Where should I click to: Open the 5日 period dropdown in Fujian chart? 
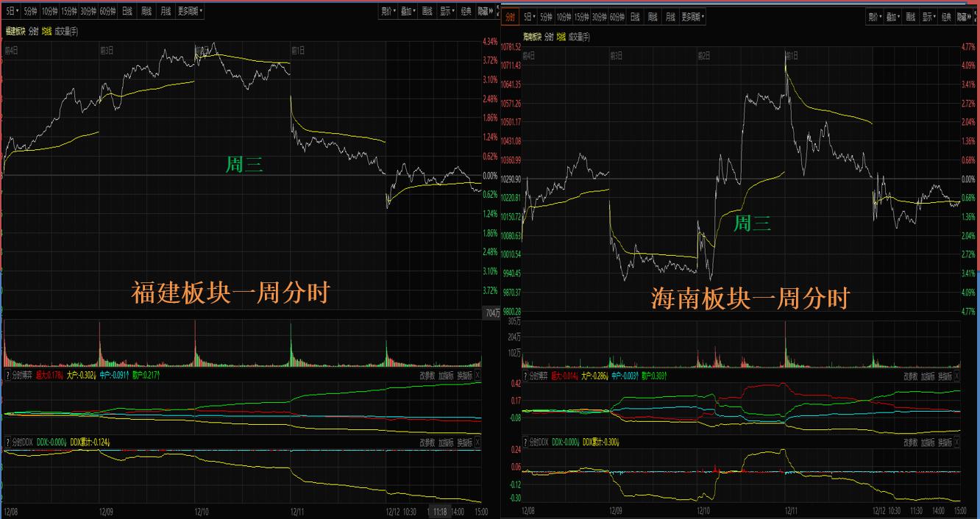pos(12,12)
